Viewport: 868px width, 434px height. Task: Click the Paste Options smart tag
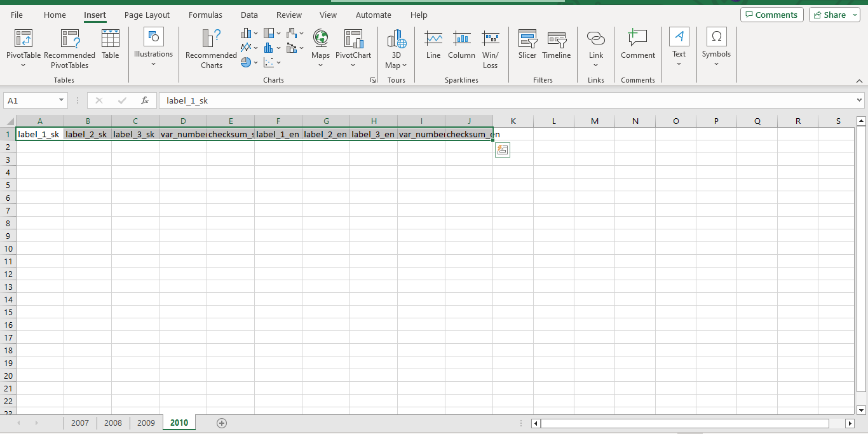point(502,150)
